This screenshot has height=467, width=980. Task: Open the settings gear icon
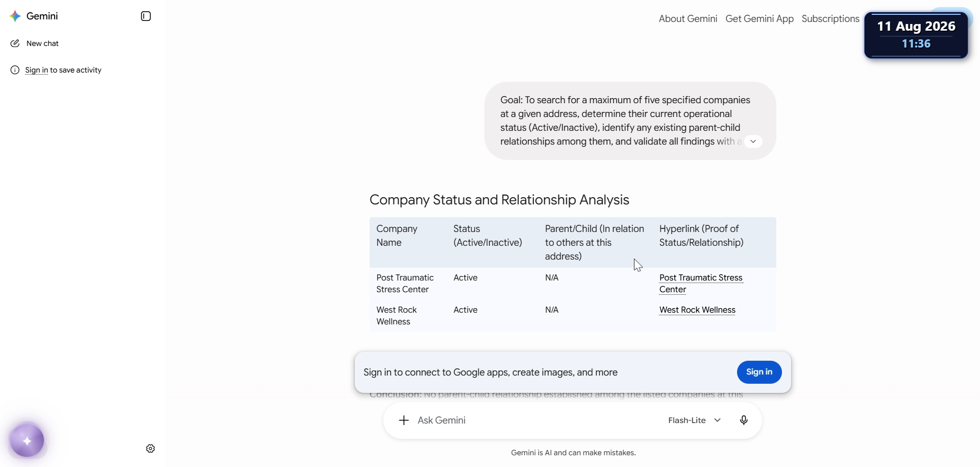(x=151, y=449)
